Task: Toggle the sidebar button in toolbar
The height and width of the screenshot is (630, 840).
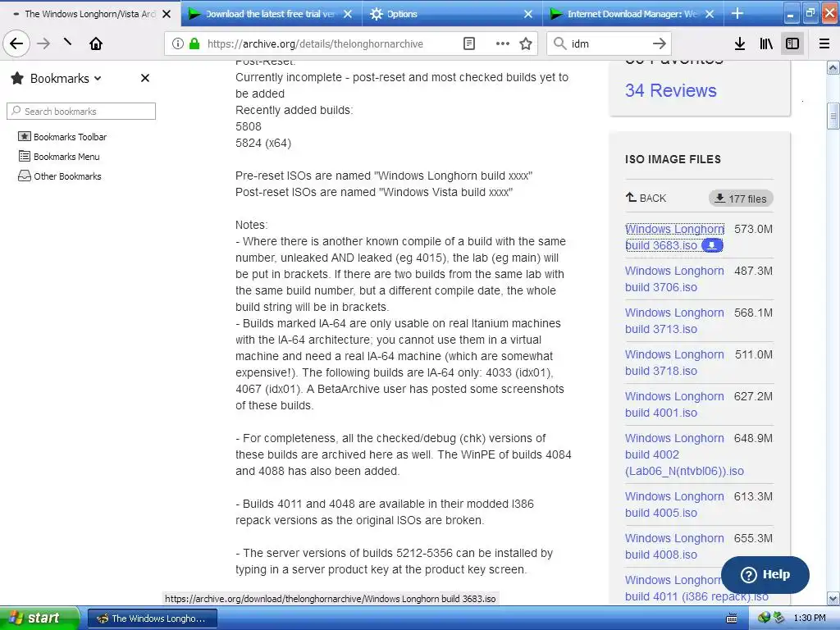Action: [792, 44]
